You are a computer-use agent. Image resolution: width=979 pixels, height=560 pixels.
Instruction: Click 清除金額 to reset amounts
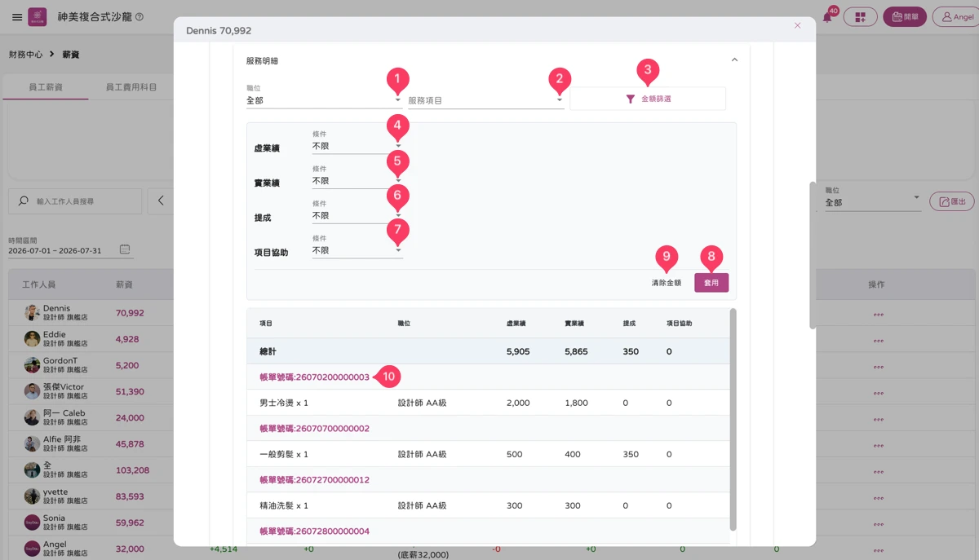(x=666, y=283)
